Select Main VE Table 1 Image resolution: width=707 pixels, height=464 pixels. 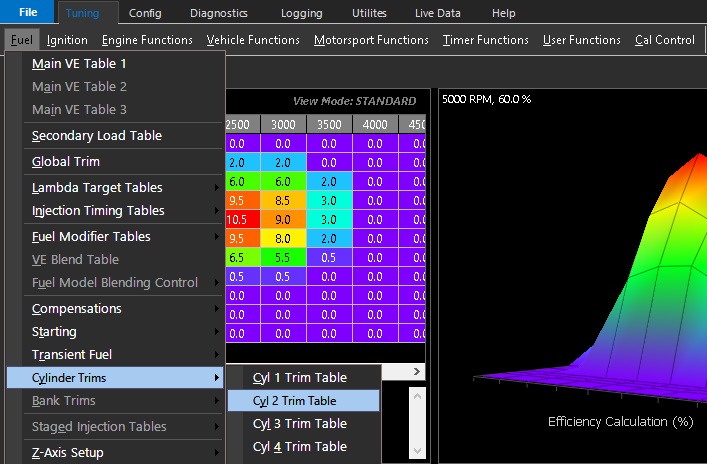[79, 63]
